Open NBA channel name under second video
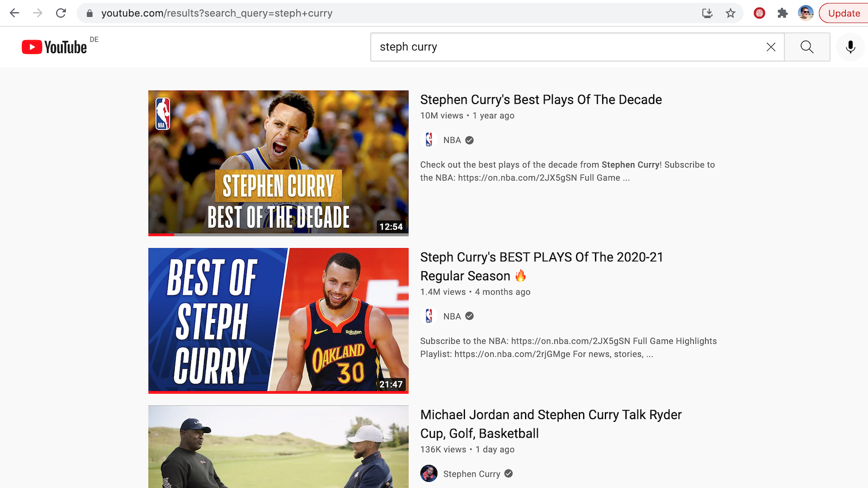This screenshot has height=488, width=868. pyautogui.click(x=452, y=316)
